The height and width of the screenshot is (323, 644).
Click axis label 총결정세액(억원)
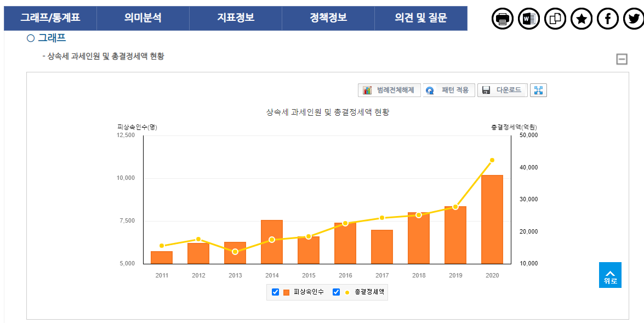(x=514, y=127)
